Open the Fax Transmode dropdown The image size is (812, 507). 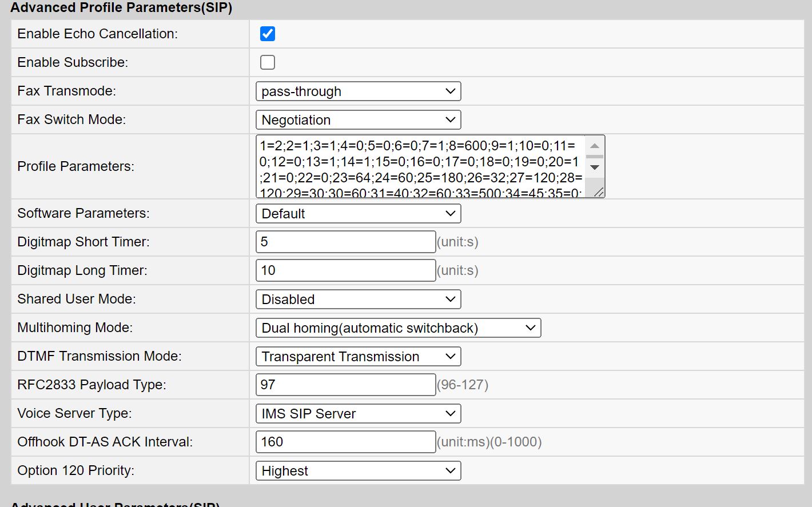(x=358, y=91)
